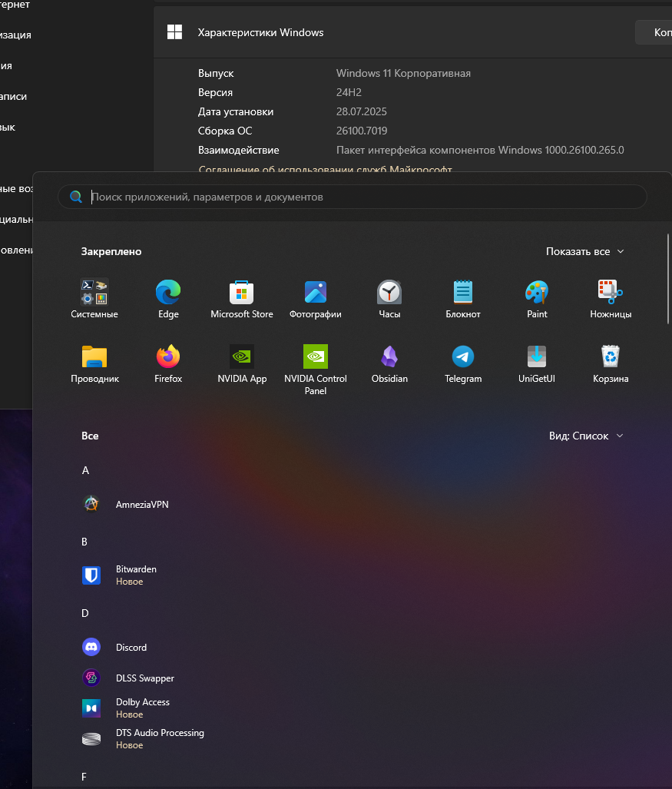Image resolution: width=672 pixels, height=789 pixels.
Task: Click the Start menu scrollbar
Action: pos(668,278)
